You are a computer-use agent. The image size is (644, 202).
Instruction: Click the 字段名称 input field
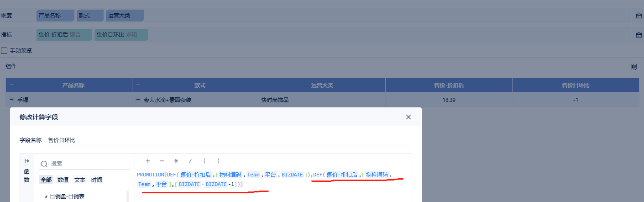pos(230,140)
